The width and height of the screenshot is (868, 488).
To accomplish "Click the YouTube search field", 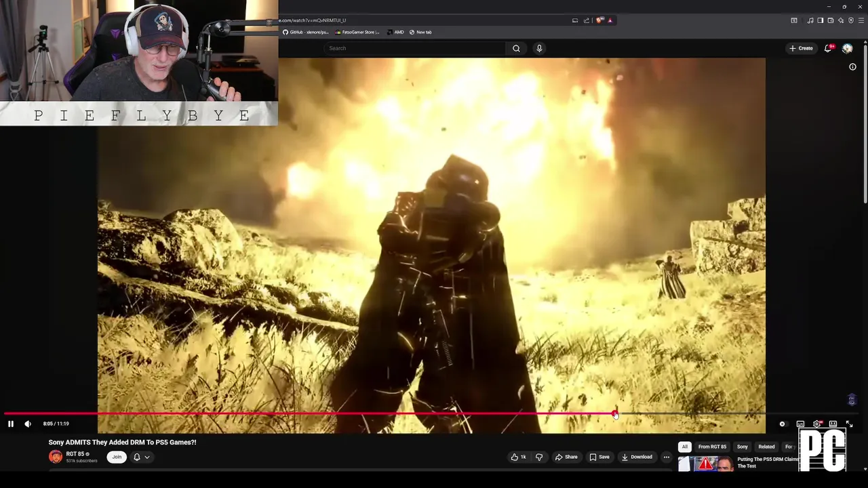I will pyautogui.click(x=415, y=48).
